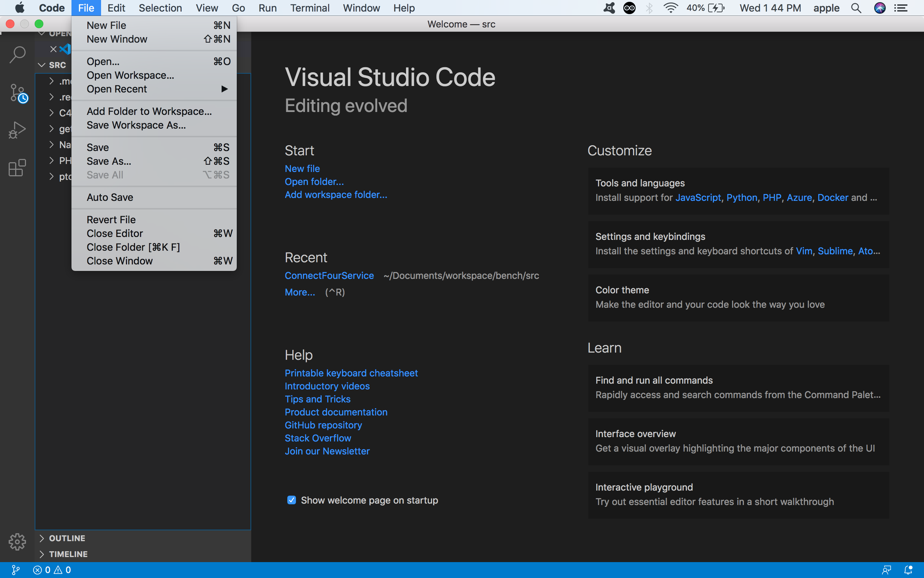The image size is (924, 578).
Task: Click Stack Overflow help link
Action: (318, 438)
